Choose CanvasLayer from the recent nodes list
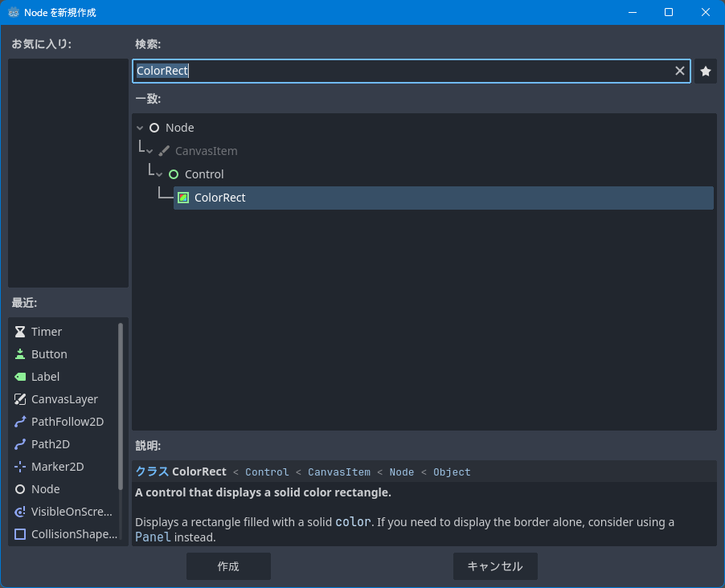Viewport: 725px width, 588px height. click(63, 399)
